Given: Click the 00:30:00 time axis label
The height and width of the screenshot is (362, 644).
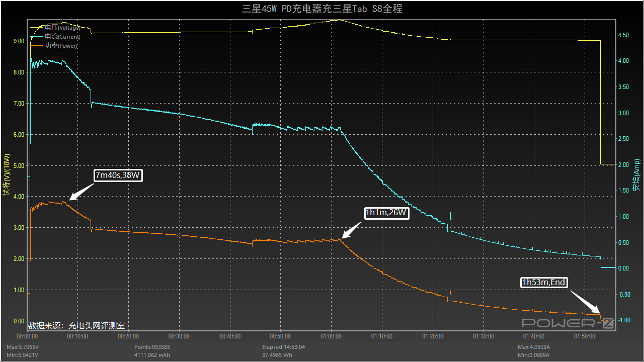Looking at the screenshot, I should (x=179, y=336).
